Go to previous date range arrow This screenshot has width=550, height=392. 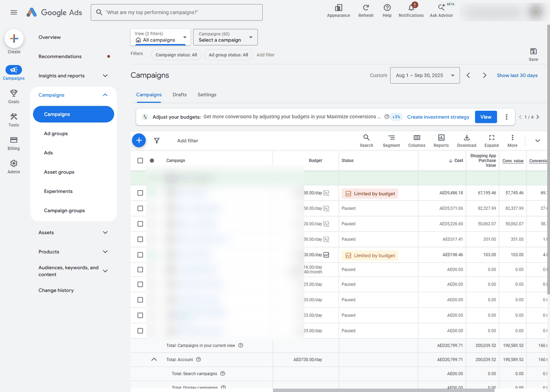coord(468,75)
